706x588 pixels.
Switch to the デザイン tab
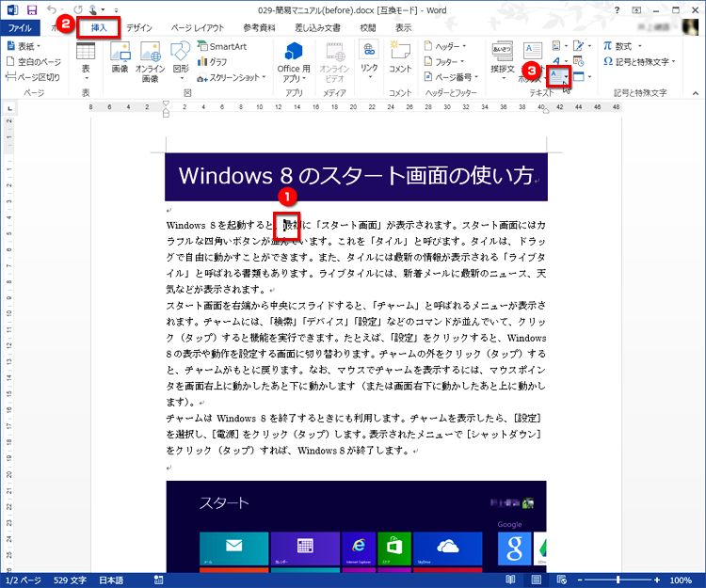click(x=139, y=28)
